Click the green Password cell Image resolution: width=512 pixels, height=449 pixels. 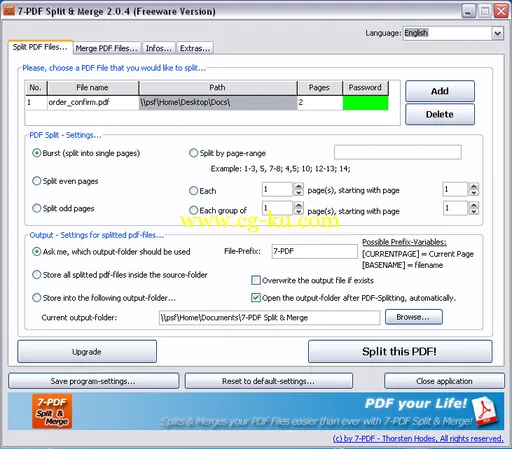tap(365, 103)
